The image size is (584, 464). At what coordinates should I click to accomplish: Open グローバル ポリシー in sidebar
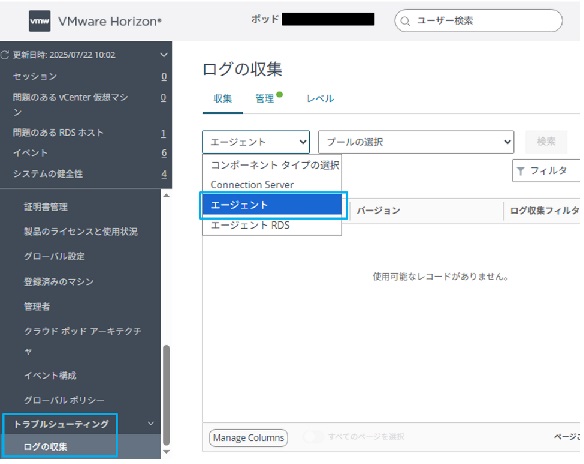pos(64,400)
